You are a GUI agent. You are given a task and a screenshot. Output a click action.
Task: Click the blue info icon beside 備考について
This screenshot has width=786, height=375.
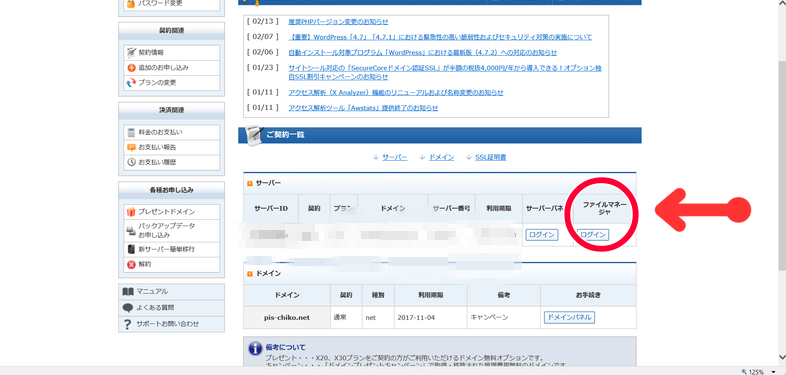tap(255, 348)
